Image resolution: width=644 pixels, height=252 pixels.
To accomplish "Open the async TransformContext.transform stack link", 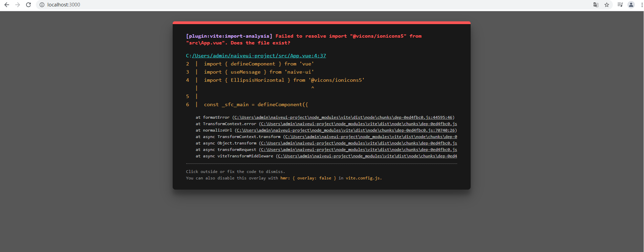I will [371, 137].
